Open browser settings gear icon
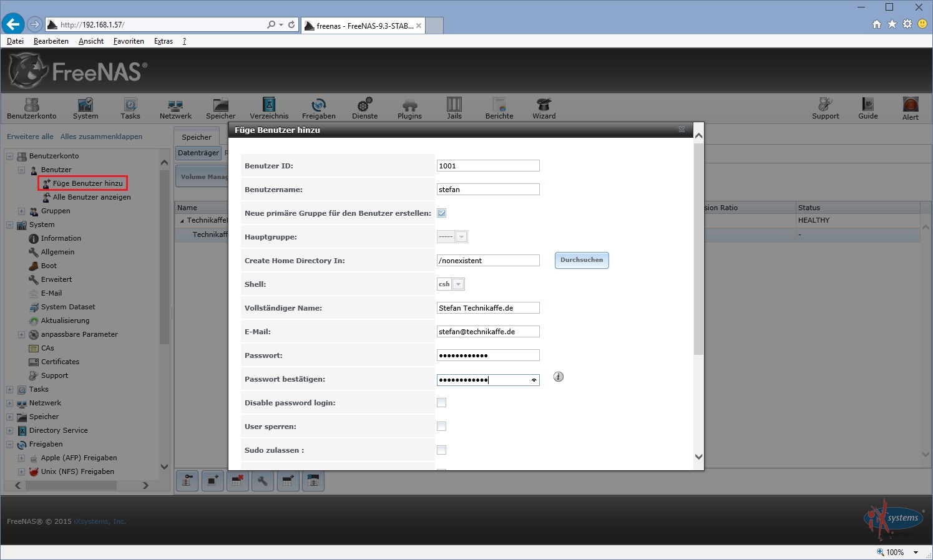 click(x=907, y=24)
